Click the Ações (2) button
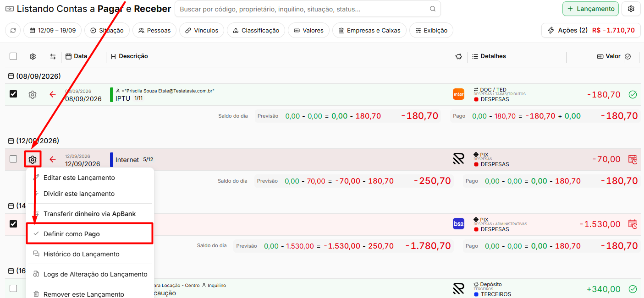The height and width of the screenshot is (298, 644). coord(590,30)
